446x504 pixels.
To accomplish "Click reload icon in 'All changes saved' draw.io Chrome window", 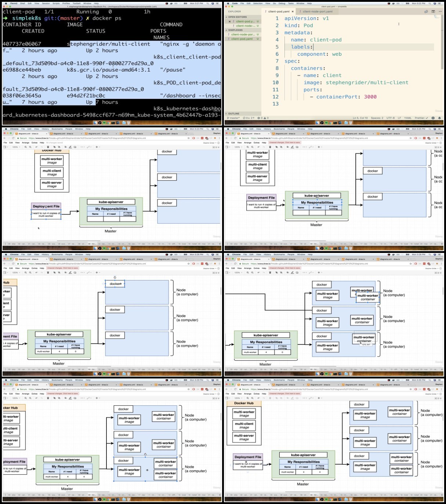I will 13,138.
